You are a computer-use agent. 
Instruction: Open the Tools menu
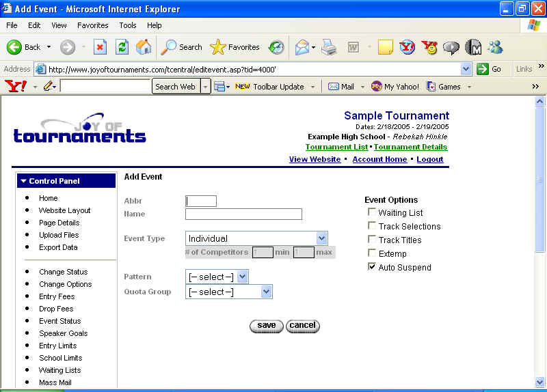128,25
